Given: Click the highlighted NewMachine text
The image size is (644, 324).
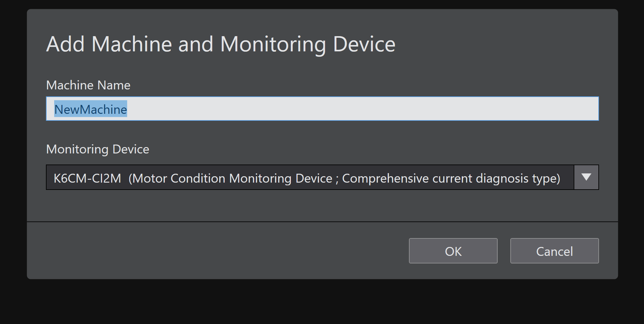Looking at the screenshot, I should tap(91, 109).
